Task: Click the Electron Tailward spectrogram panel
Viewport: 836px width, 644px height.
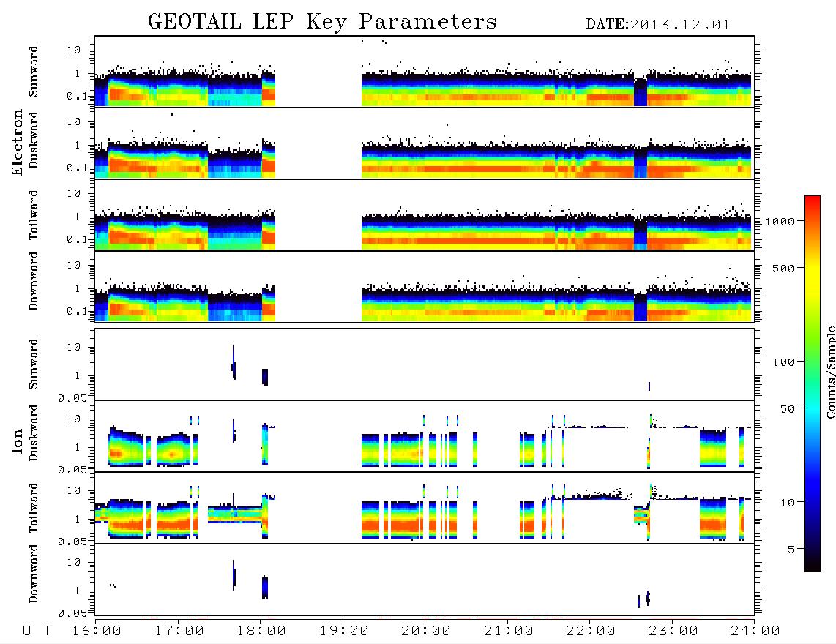Action: pyautogui.click(x=425, y=215)
